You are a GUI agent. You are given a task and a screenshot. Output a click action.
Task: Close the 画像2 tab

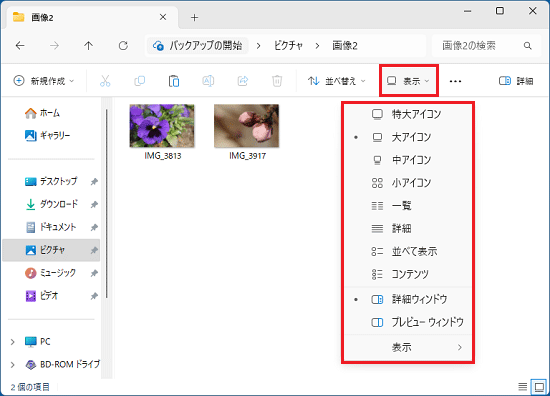coord(163,17)
